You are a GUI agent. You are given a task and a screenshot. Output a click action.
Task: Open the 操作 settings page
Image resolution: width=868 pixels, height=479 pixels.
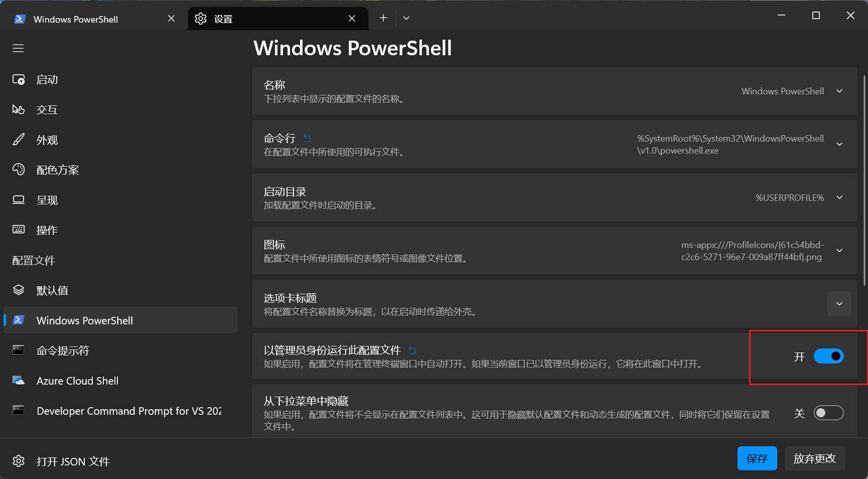[x=120, y=230]
